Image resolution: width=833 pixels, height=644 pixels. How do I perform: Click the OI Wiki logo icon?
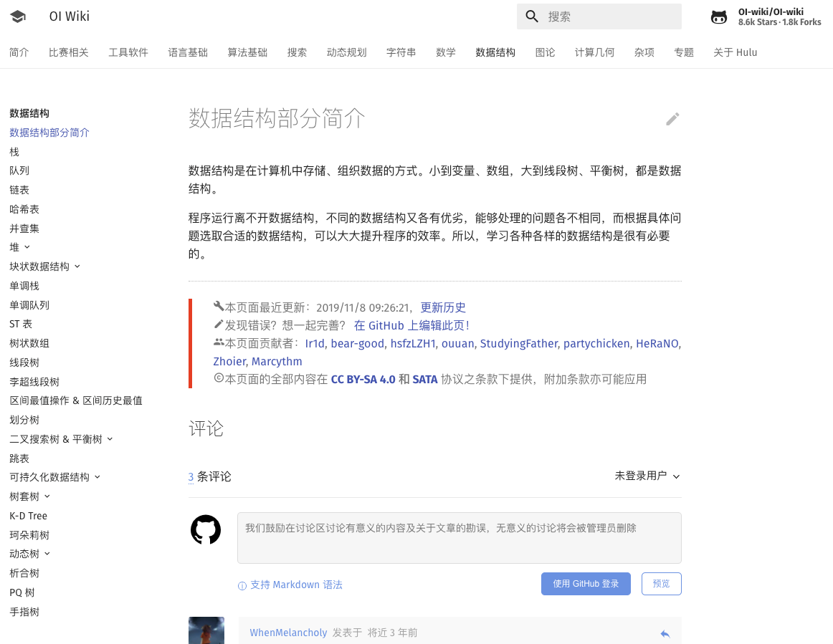(x=17, y=16)
